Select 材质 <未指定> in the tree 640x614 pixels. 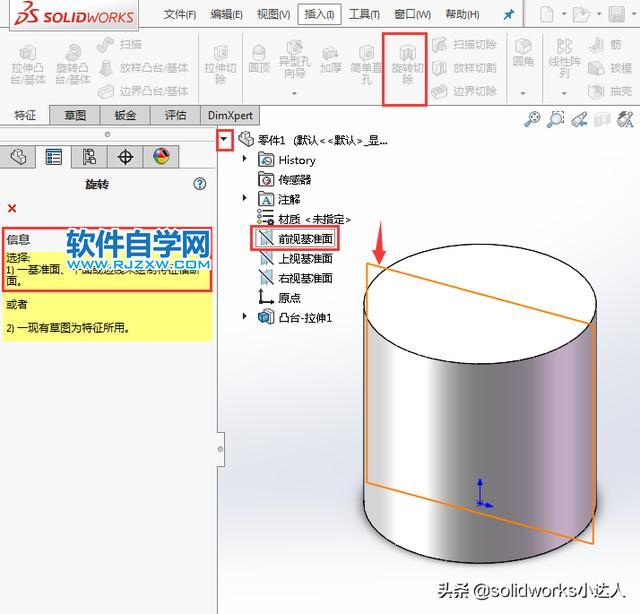click(x=304, y=219)
